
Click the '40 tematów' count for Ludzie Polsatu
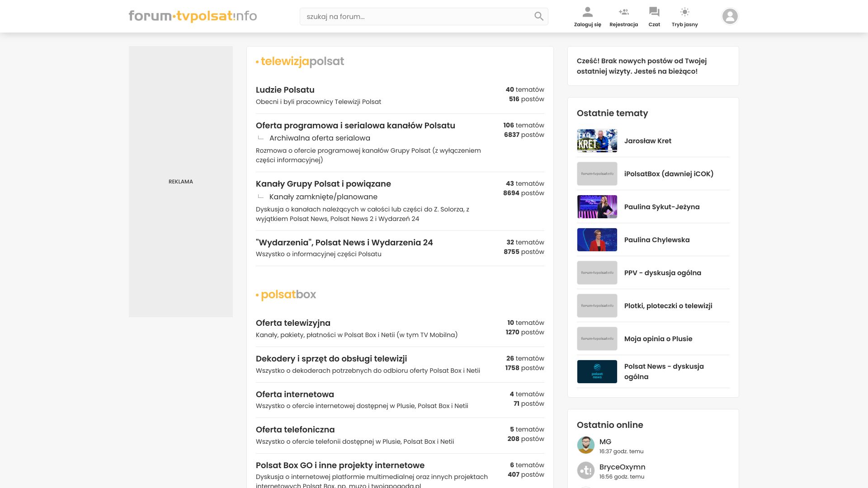click(524, 90)
